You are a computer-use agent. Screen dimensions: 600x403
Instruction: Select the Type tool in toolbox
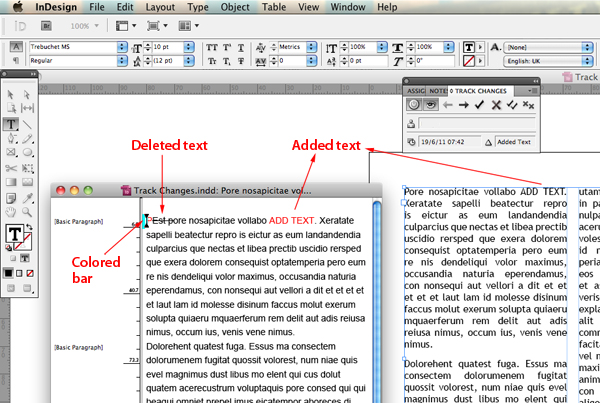tap(11, 124)
